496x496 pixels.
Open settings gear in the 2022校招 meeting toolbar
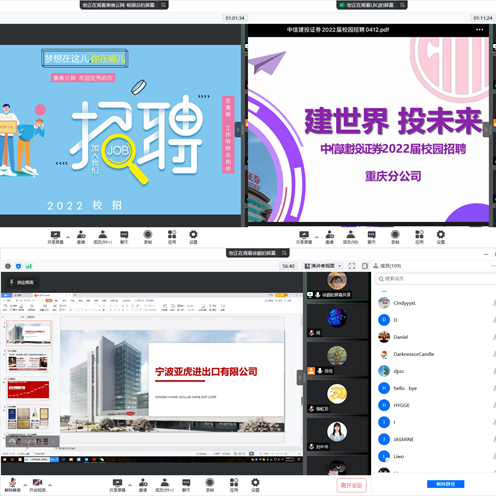pos(193,237)
